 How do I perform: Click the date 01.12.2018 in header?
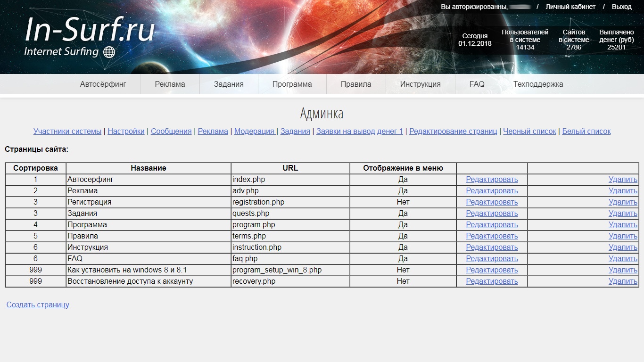pyautogui.click(x=475, y=43)
